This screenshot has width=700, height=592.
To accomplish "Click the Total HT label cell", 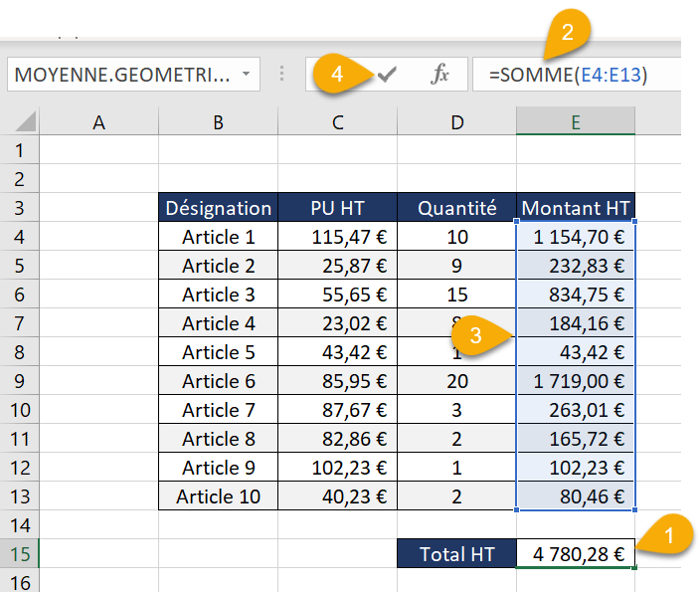I will pos(456,554).
